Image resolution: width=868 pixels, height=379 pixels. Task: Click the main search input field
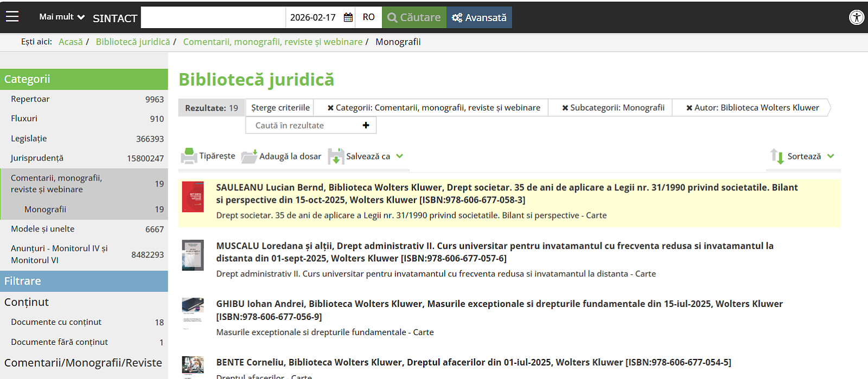pyautogui.click(x=213, y=17)
